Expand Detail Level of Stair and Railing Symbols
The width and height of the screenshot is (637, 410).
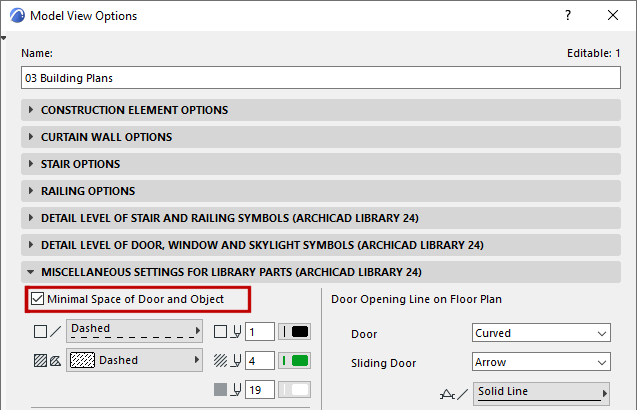[x=321, y=218]
